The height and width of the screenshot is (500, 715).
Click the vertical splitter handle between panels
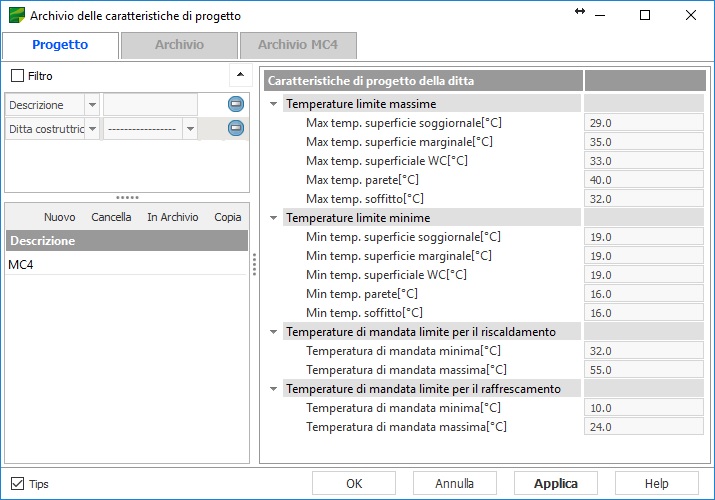tap(254, 264)
